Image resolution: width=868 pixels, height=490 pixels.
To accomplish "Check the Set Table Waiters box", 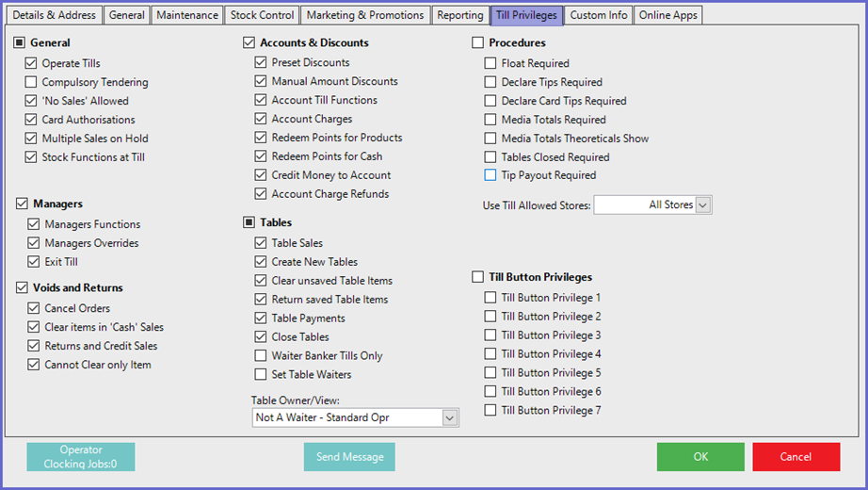I will tap(261, 375).
